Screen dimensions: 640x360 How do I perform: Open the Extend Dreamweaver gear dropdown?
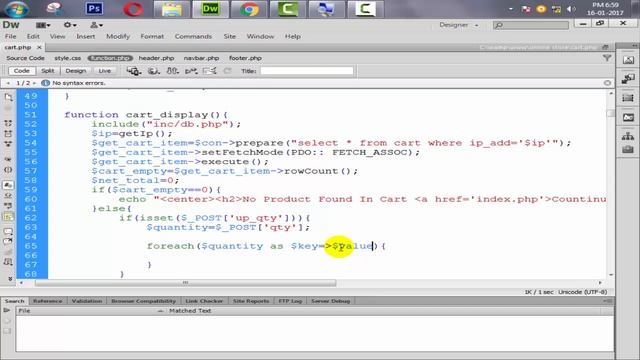pyautogui.click(x=70, y=25)
